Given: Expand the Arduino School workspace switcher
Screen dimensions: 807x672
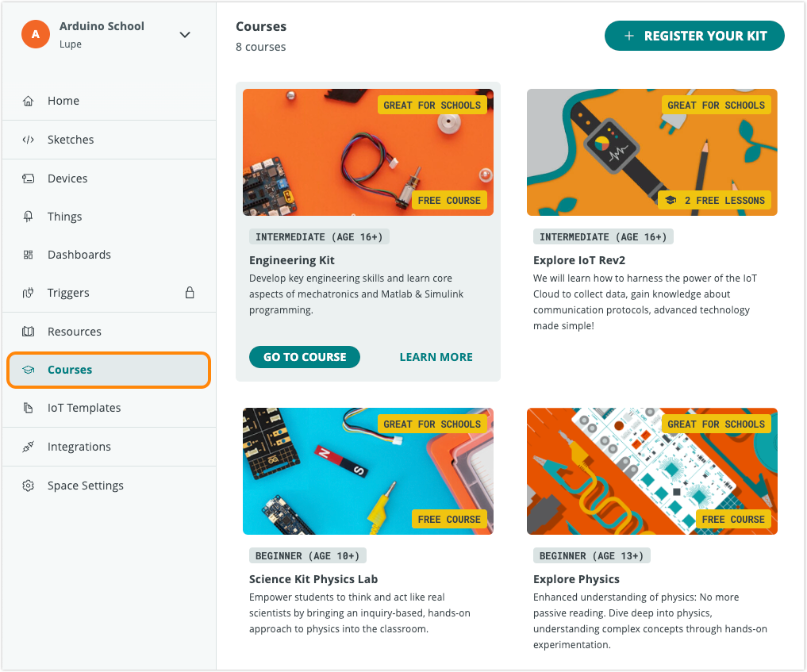Looking at the screenshot, I should click(185, 35).
